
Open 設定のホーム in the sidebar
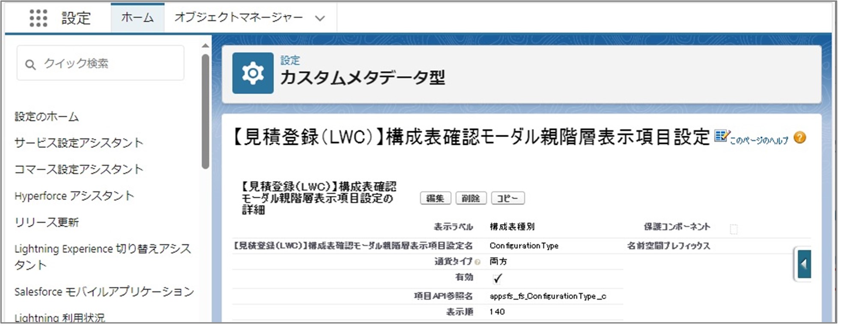point(47,117)
